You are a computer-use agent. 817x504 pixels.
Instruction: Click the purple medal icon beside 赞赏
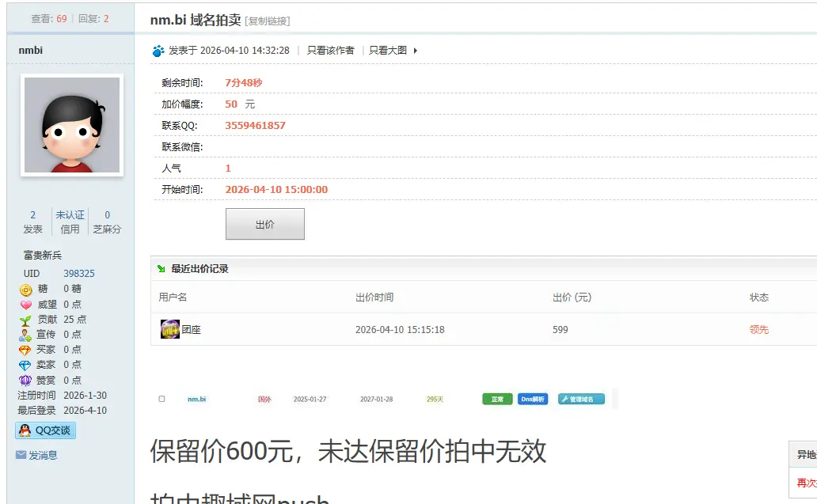tap(25, 381)
